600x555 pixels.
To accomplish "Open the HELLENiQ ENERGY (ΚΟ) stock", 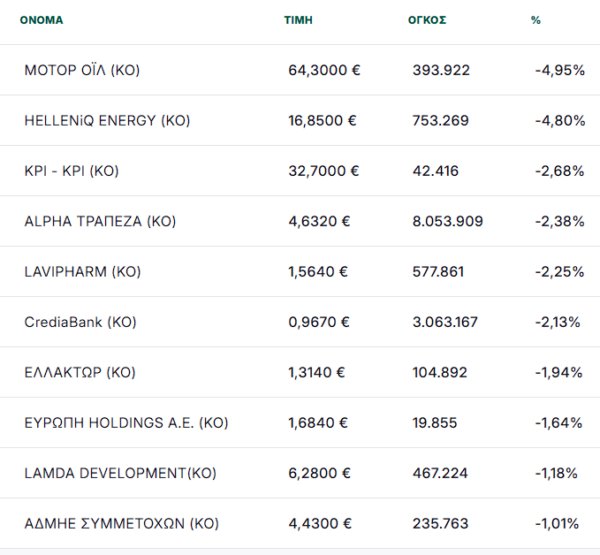I will [107, 121].
